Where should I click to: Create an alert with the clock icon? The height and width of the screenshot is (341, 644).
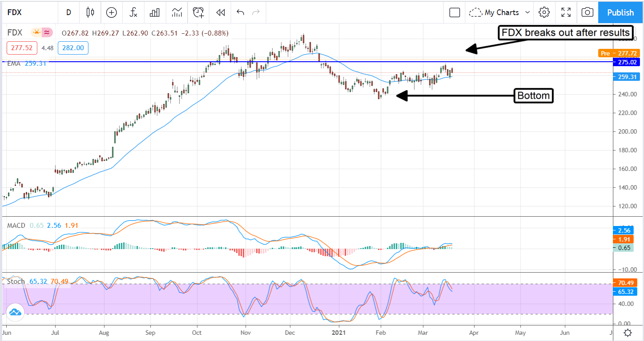coord(198,12)
